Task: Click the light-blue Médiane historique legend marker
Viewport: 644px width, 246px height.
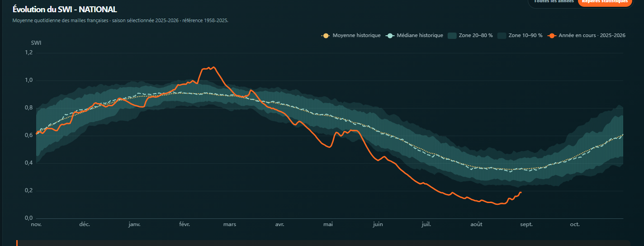Action: pyautogui.click(x=390, y=35)
